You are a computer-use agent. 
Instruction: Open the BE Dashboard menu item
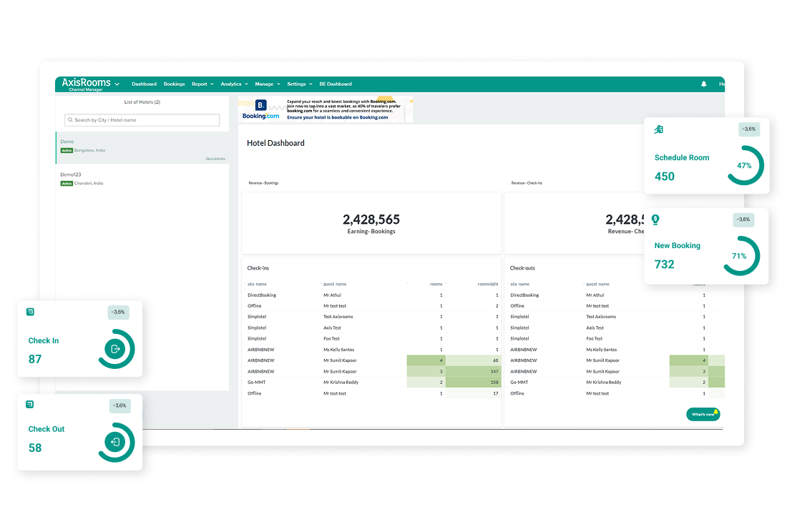tap(336, 84)
